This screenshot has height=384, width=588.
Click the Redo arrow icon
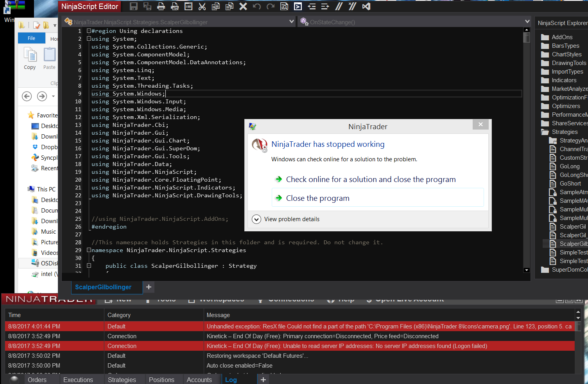271,6
